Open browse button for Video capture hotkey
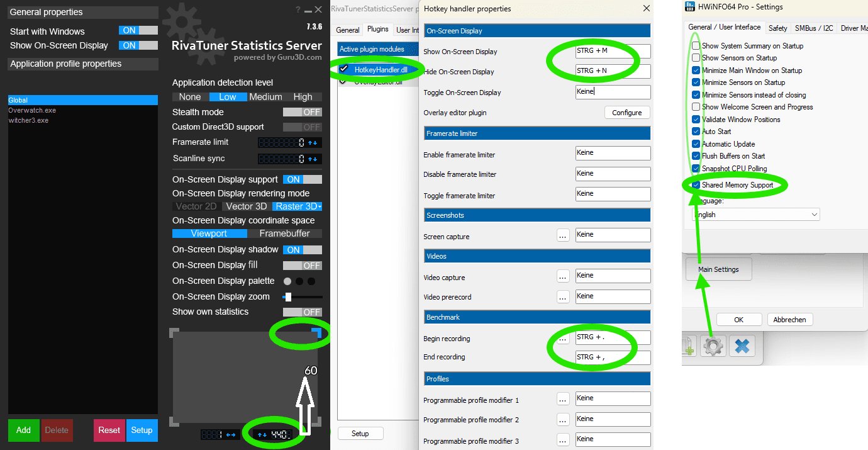The image size is (868, 450). tap(564, 276)
